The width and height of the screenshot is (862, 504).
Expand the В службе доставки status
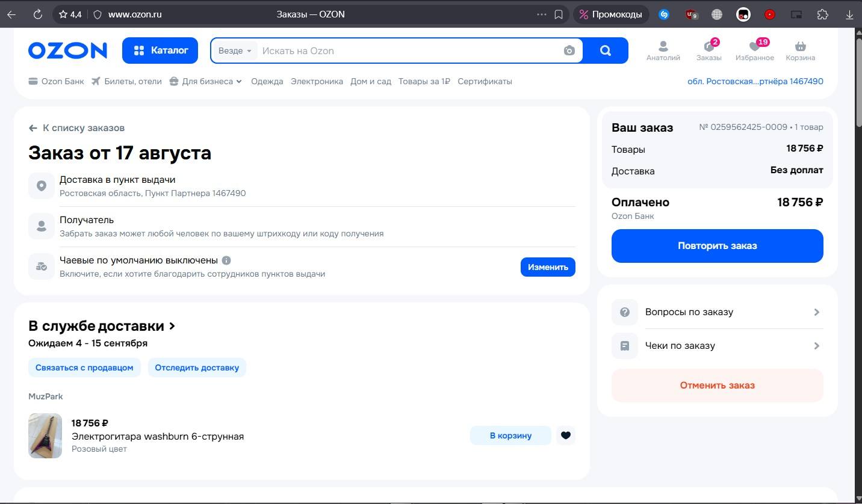click(102, 326)
